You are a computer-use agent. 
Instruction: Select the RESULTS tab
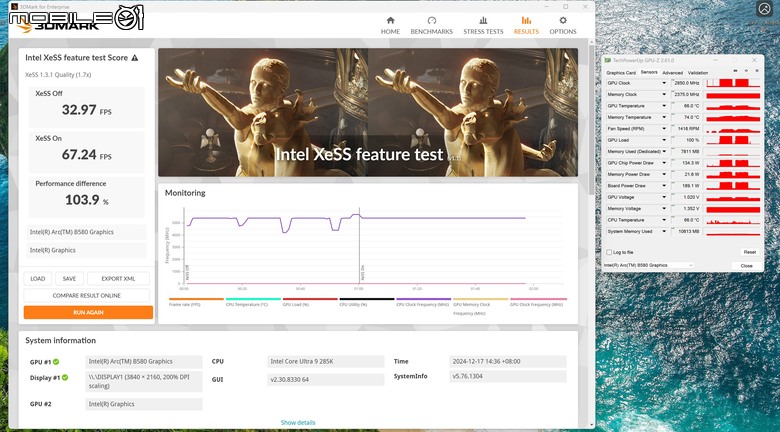pos(526,25)
